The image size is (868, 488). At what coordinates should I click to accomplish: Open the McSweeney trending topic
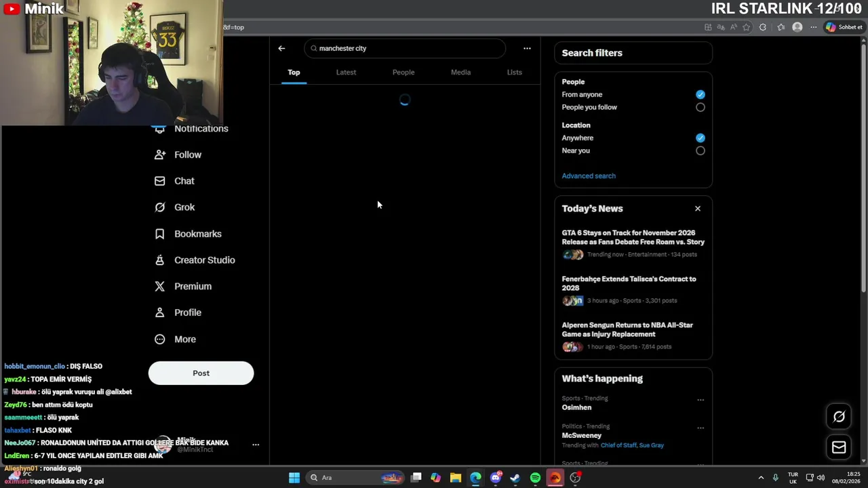[581, 435]
